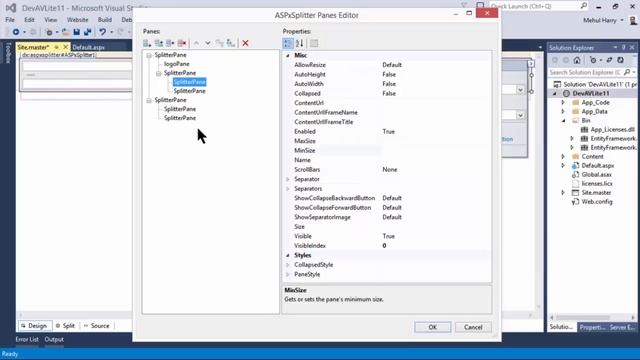The image size is (640, 360).
Task: Select Web.config in Solution Explorer
Action: click(x=597, y=202)
